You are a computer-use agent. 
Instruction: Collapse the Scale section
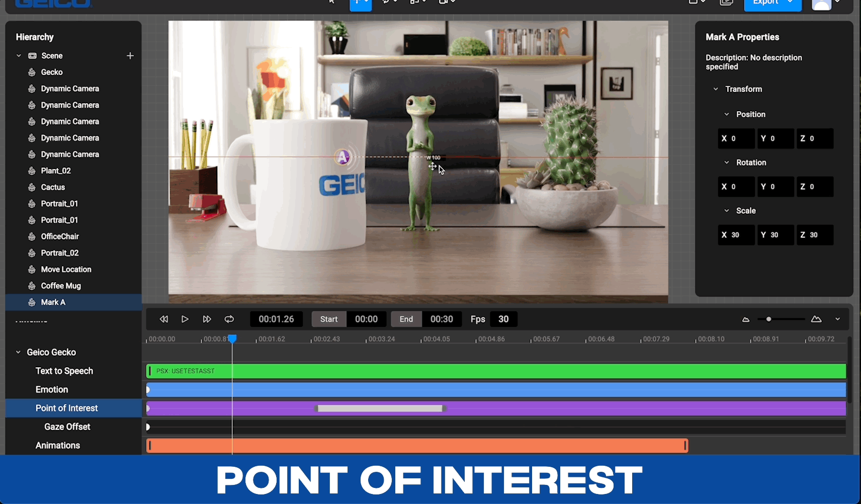coord(726,211)
